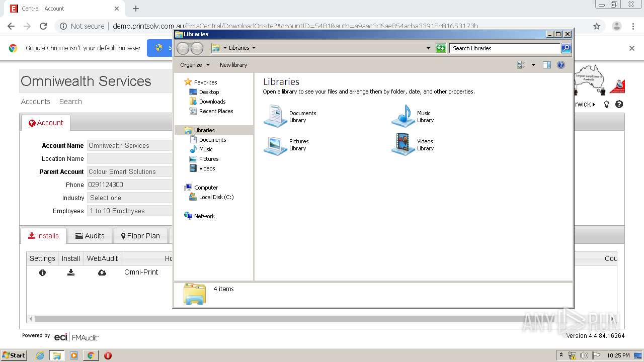
Task: Open Chrome profile avatar icon
Action: (x=616, y=26)
